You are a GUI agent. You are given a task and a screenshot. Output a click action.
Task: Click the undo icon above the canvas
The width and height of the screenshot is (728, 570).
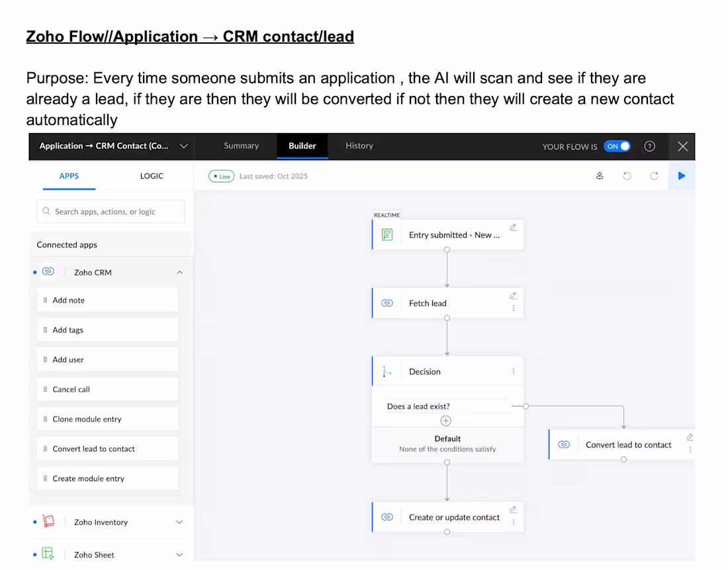[627, 176]
